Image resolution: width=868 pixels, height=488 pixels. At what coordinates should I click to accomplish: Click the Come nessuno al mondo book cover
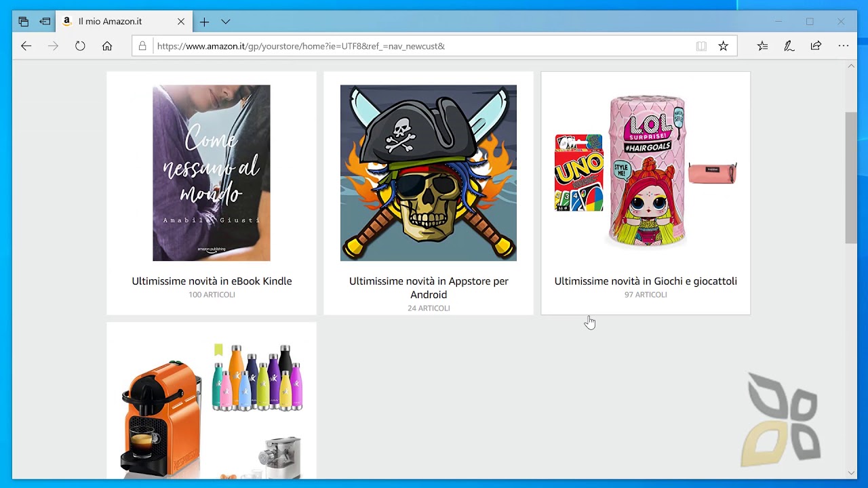(212, 173)
